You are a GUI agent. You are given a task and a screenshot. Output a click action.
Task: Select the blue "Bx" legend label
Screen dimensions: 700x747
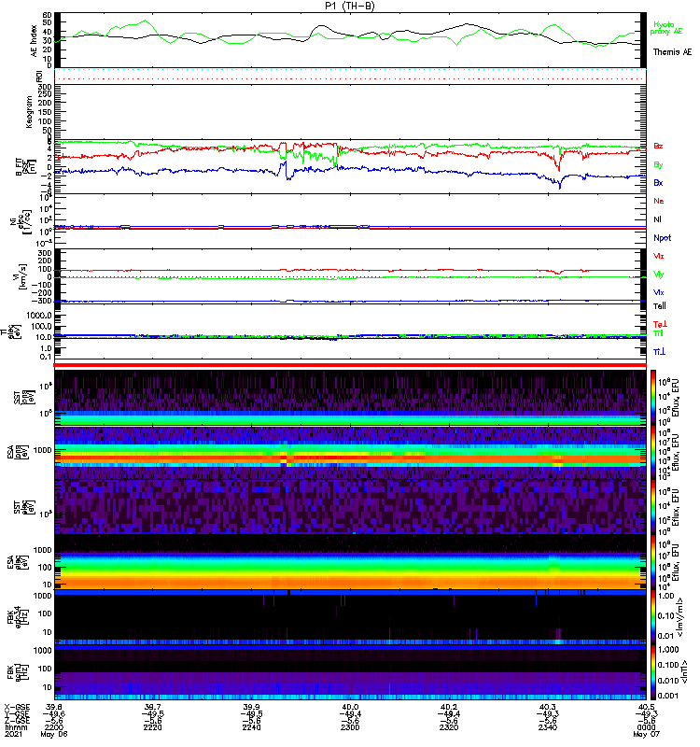point(658,182)
